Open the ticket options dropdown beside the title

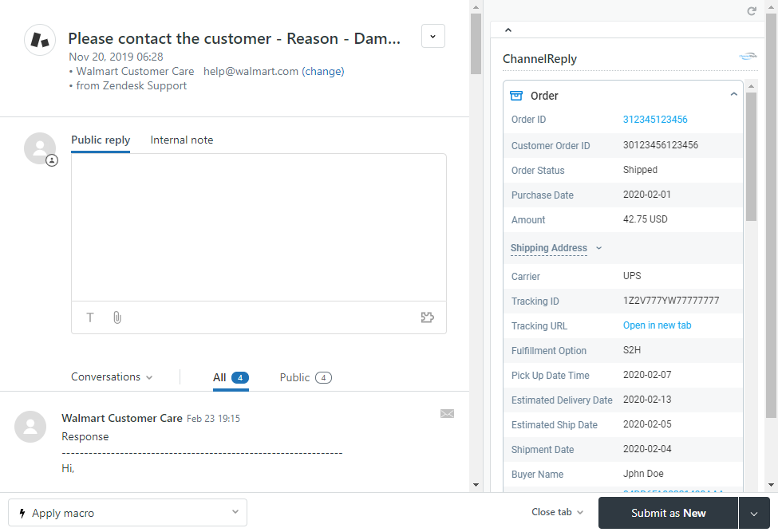[x=432, y=36]
